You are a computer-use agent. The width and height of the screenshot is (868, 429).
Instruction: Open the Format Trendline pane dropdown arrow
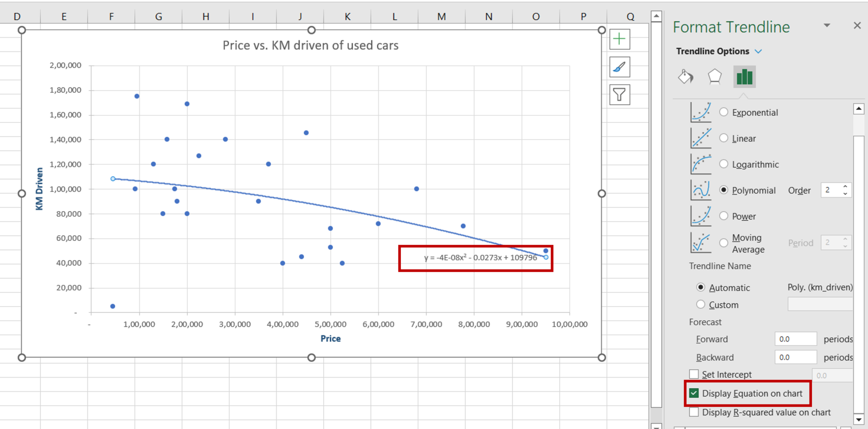pyautogui.click(x=827, y=25)
